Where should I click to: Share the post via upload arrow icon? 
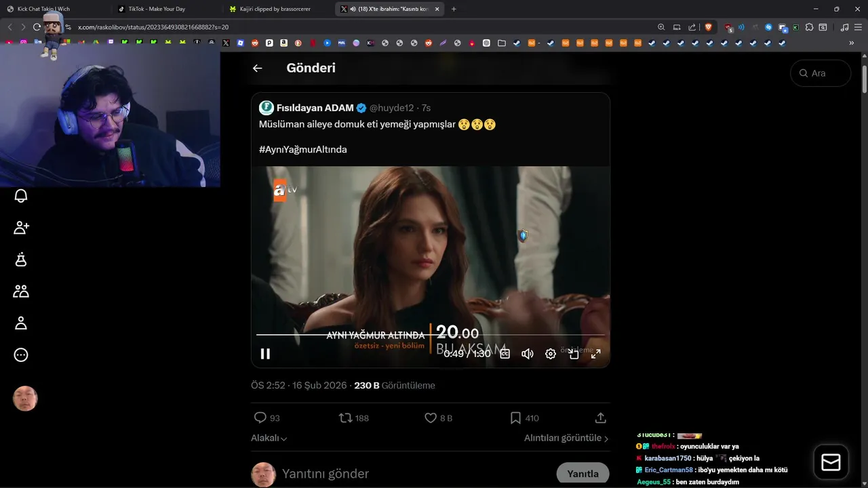(600, 418)
